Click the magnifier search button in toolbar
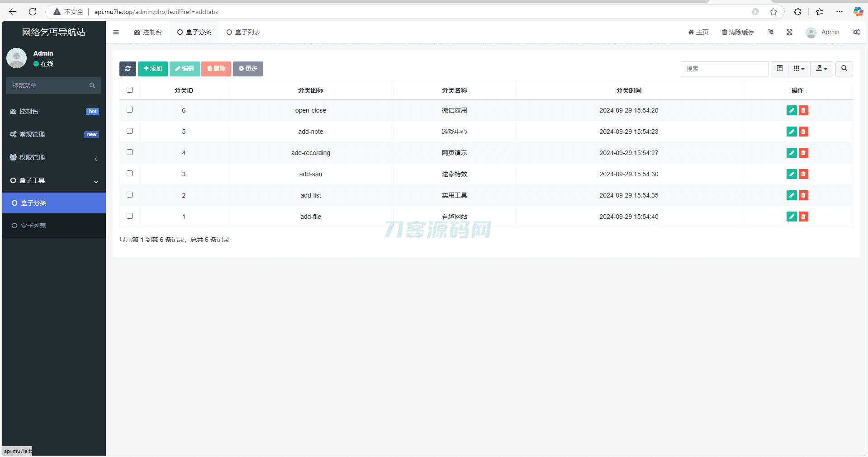 844,69
